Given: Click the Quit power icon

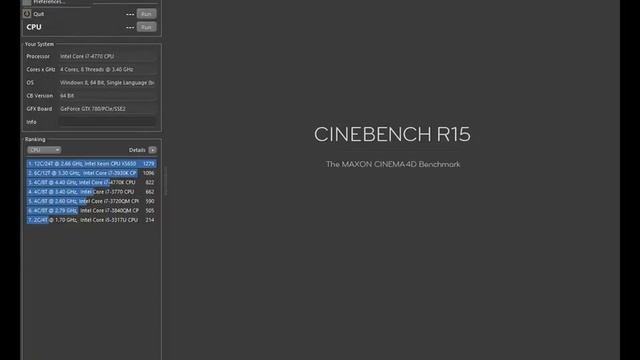Looking at the screenshot, I should click(27, 14).
